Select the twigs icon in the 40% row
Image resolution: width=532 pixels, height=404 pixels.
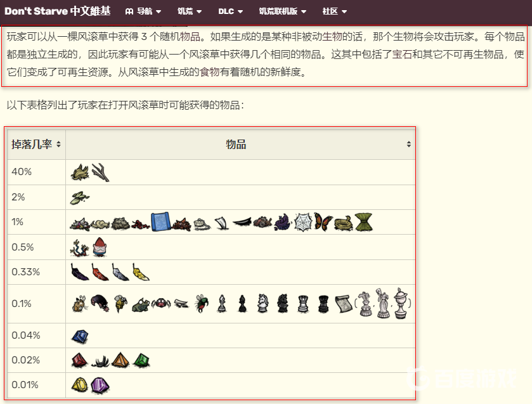[100, 172]
